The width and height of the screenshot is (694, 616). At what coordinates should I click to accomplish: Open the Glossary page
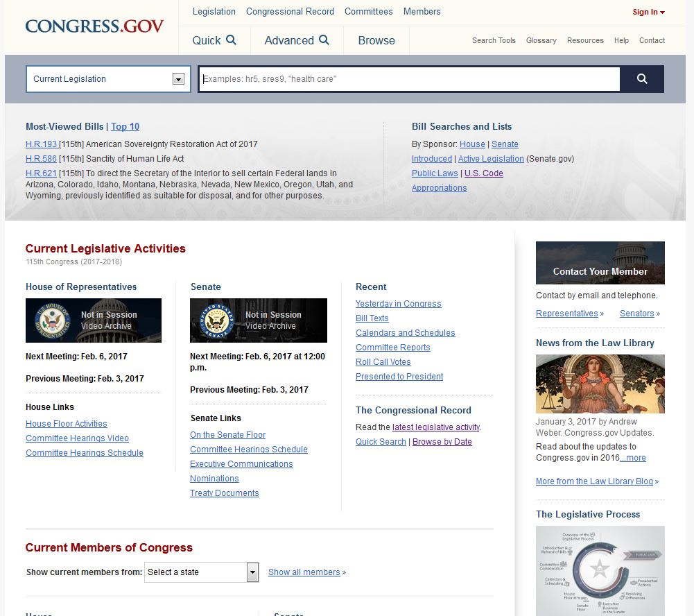tap(541, 40)
